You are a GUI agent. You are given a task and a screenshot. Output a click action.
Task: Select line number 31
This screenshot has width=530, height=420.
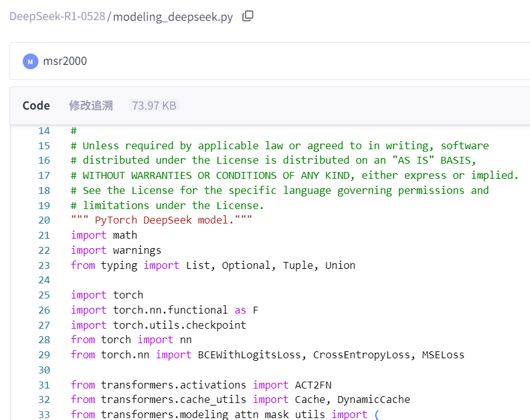tap(44, 385)
